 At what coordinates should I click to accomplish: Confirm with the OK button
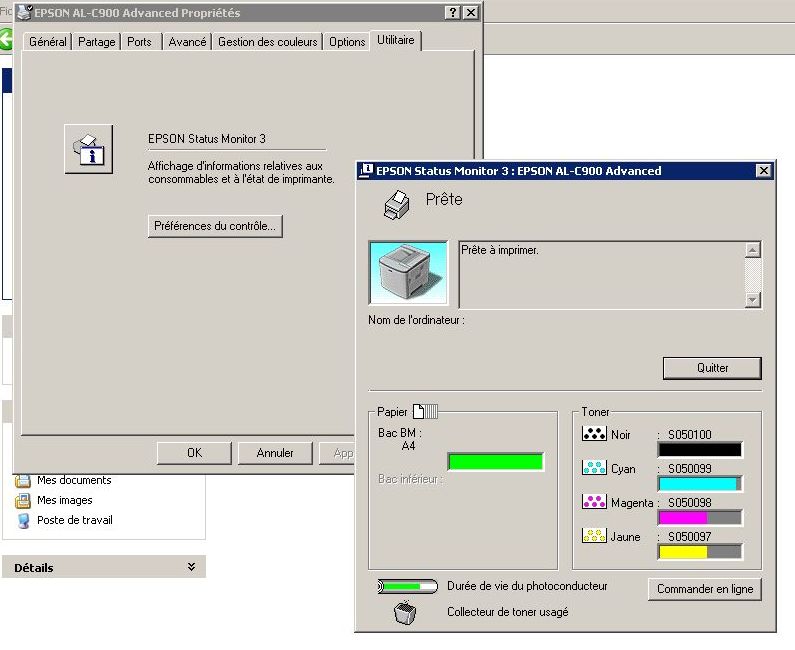click(x=194, y=453)
